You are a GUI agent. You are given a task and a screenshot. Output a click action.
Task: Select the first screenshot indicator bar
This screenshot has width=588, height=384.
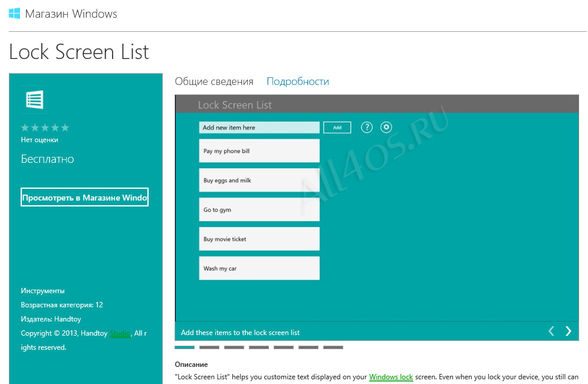[185, 347]
